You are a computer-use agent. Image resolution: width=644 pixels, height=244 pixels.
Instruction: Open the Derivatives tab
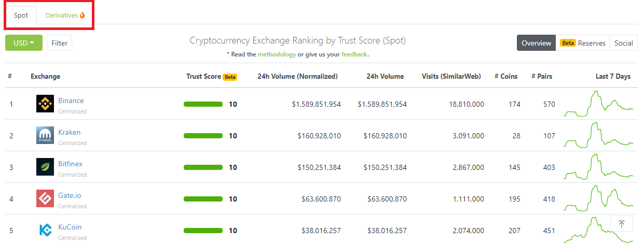pos(61,16)
